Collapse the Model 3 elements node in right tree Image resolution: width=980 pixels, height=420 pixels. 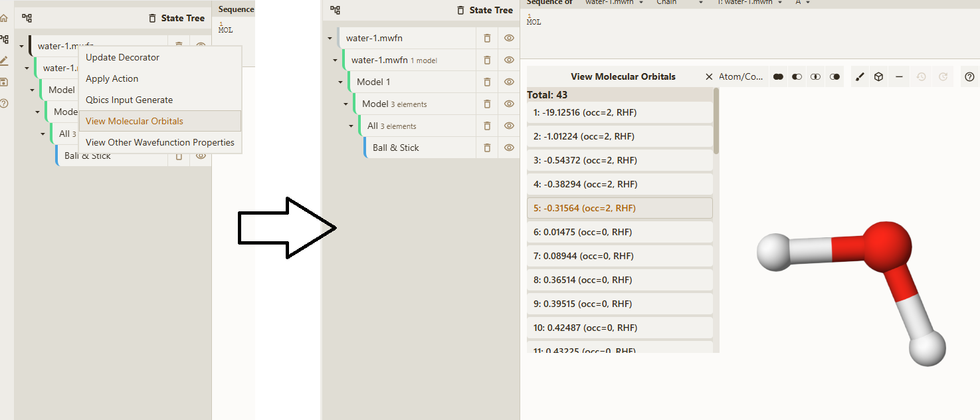point(346,104)
